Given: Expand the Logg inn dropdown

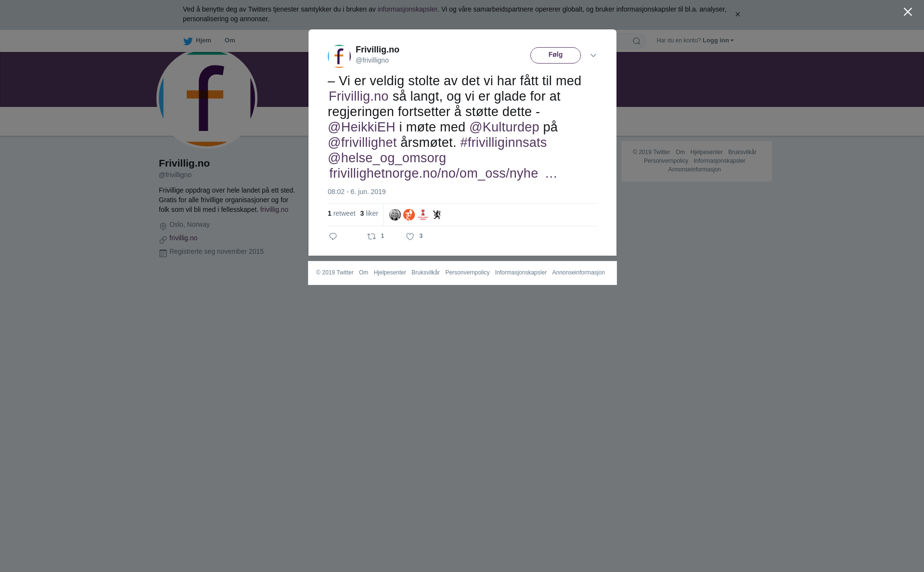Looking at the screenshot, I should point(718,40).
